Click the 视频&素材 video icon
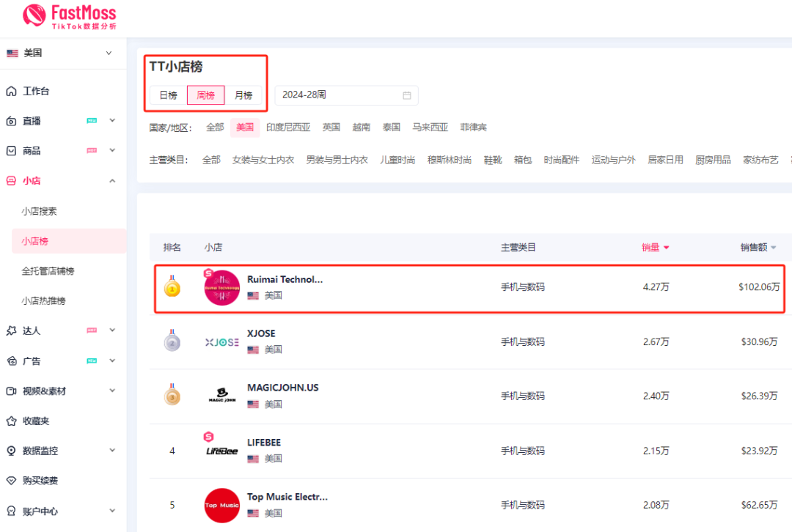 (x=11, y=391)
